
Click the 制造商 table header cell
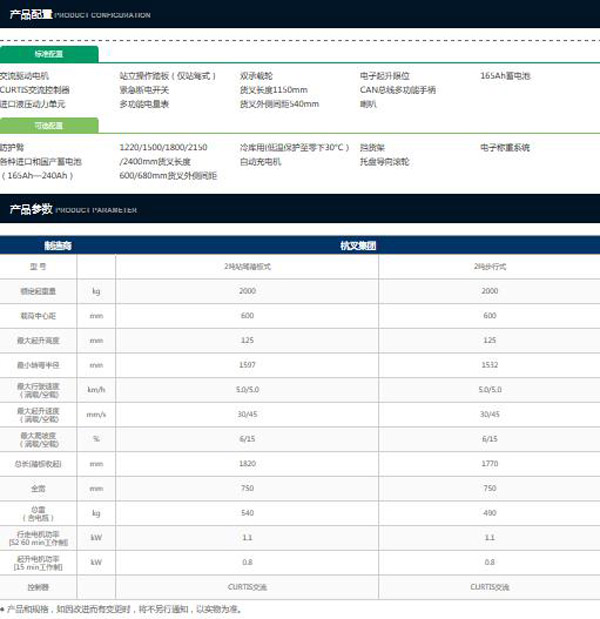[57, 245]
